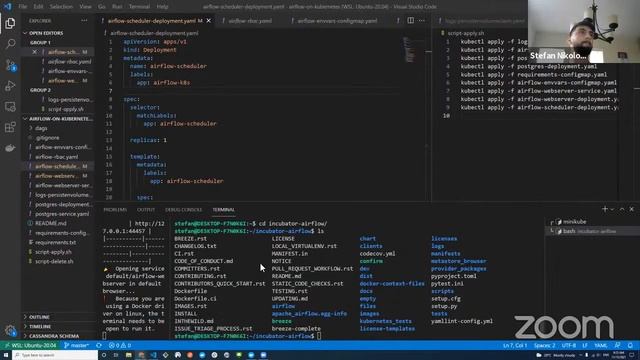Expand the dags folder

click(x=41, y=128)
